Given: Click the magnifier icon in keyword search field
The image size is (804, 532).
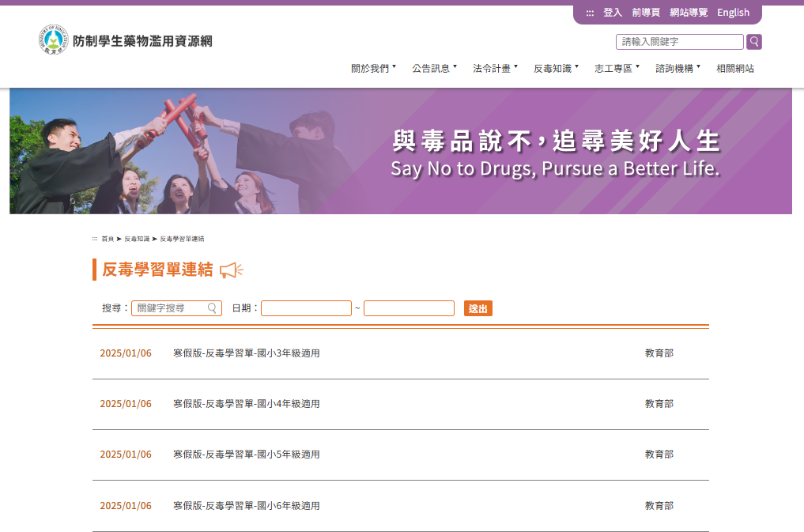Looking at the screenshot, I should tap(212, 308).
